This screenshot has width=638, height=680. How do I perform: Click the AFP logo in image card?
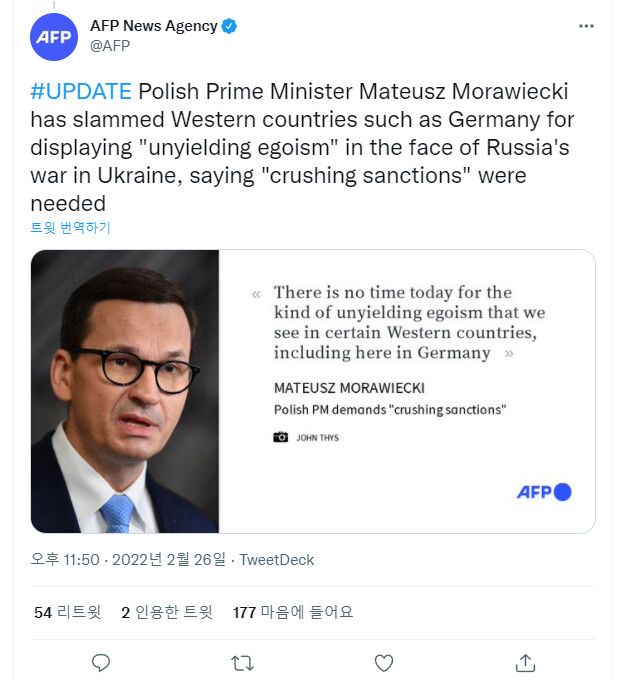[x=543, y=492]
